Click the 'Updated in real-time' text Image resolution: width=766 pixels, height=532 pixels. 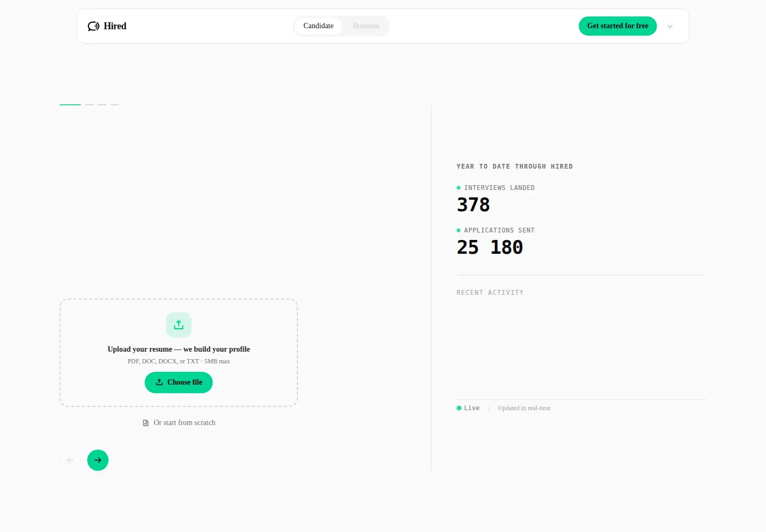pyautogui.click(x=524, y=408)
